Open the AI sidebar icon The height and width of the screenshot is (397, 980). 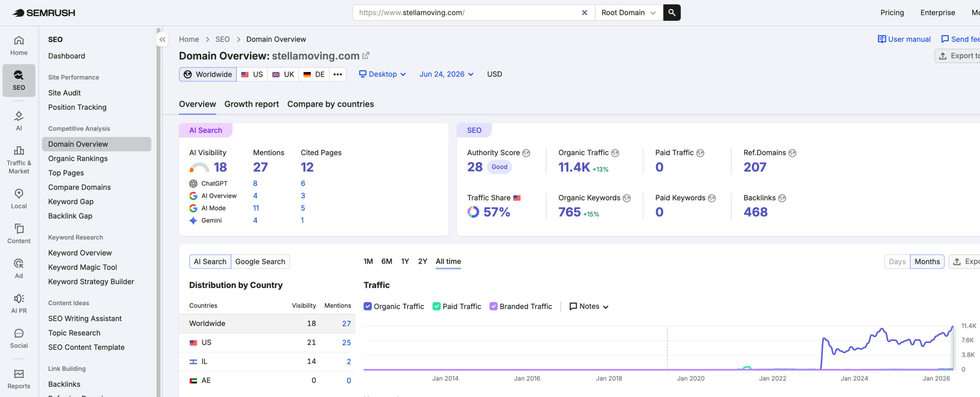(x=19, y=121)
